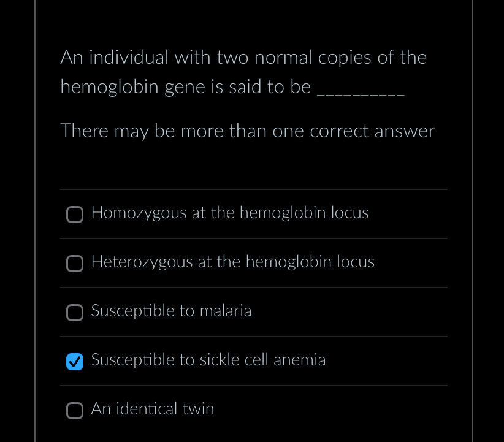The height and width of the screenshot is (442, 504).
Task: Click the "more than one correct answer" hint text
Action: coord(248,131)
